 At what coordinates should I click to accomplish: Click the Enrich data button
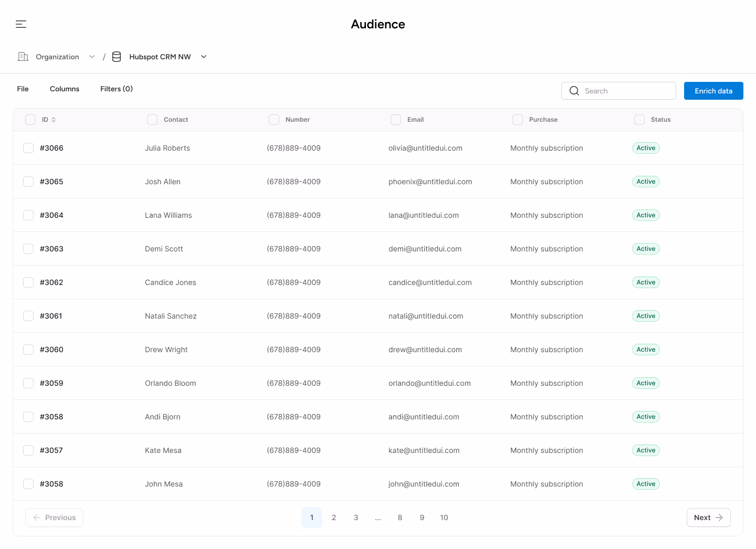coord(713,91)
